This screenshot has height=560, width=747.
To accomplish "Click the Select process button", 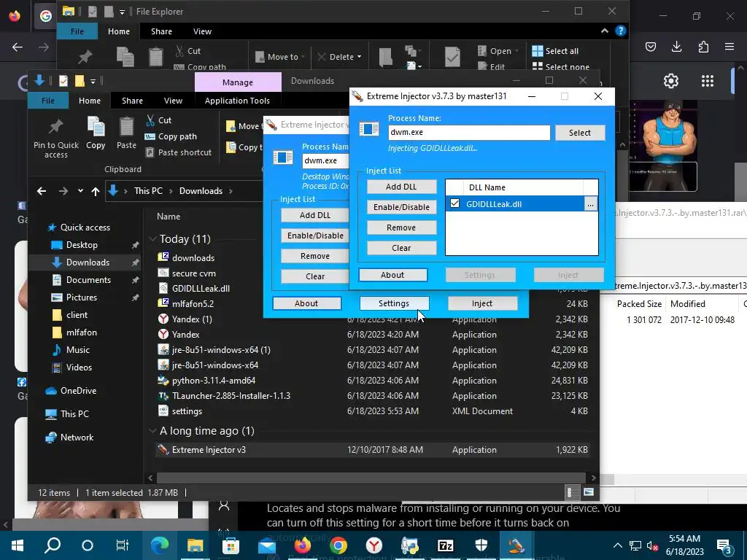I will [x=580, y=133].
